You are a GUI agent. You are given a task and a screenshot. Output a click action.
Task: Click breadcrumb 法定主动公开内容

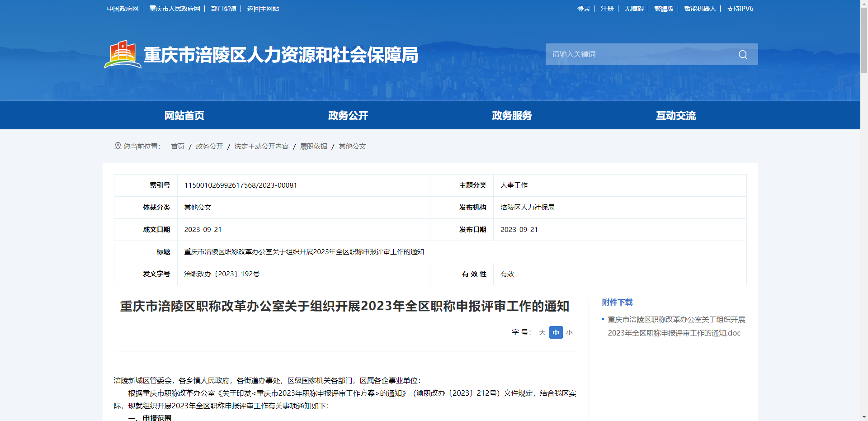261,146
